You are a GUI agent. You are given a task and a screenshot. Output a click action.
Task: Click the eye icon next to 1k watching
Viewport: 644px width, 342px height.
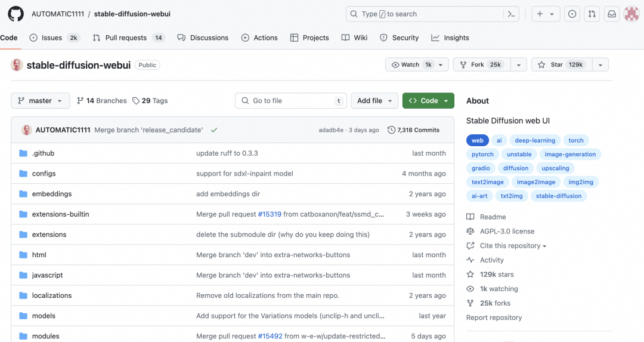click(x=470, y=288)
